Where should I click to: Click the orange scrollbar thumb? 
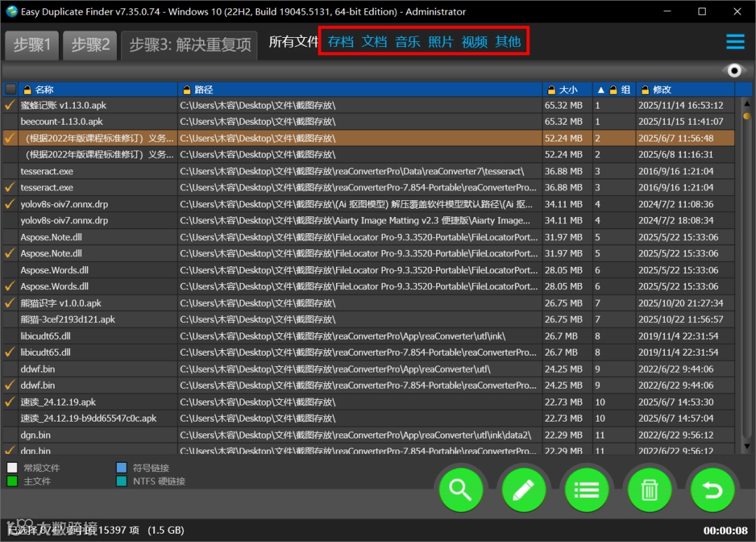click(x=747, y=116)
